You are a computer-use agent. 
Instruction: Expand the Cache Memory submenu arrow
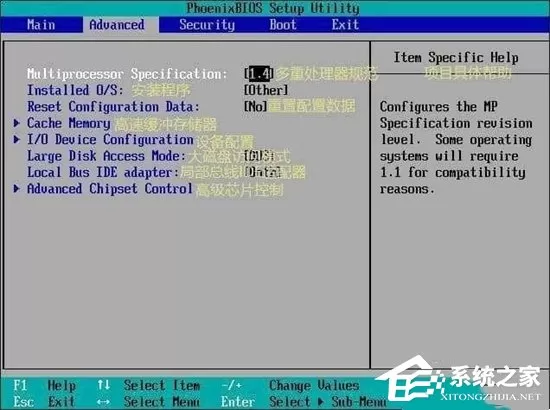pos(16,123)
